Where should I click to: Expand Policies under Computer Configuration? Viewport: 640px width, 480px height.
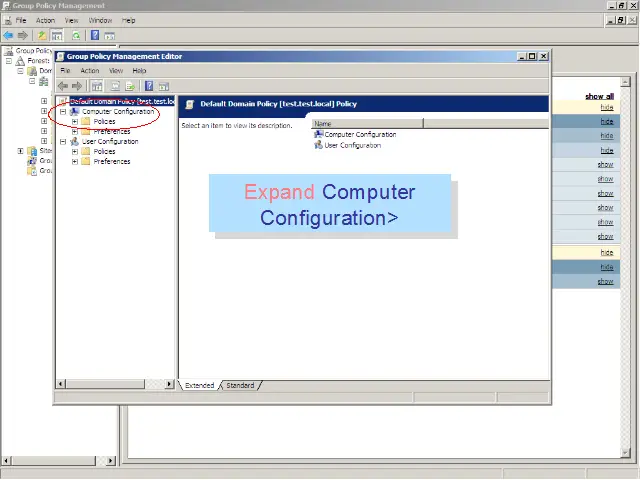(74, 122)
